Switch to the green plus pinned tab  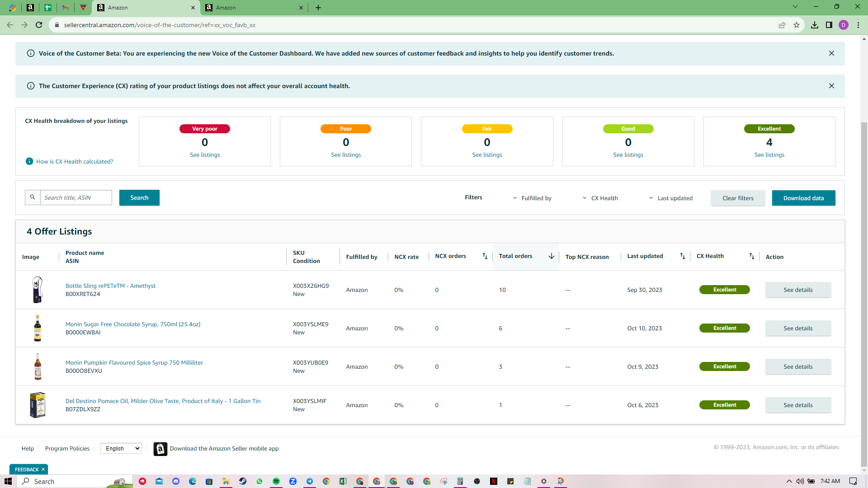point(48,8)
